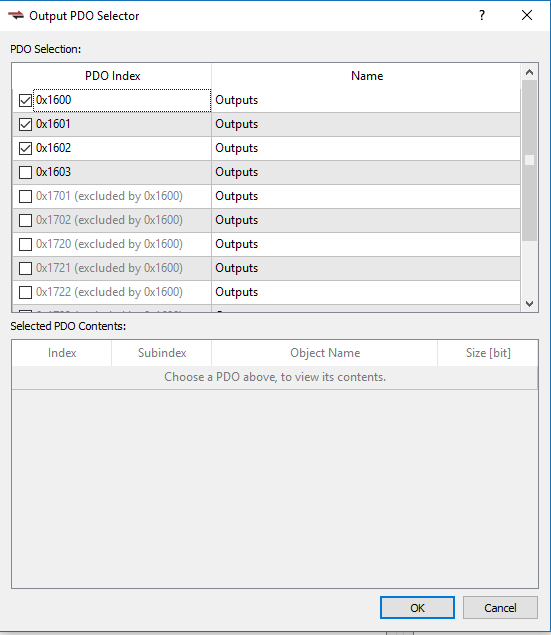551x635 pixels.
Task: Click the Outputs cell in 0x1701 row
Action: (366, 196)
